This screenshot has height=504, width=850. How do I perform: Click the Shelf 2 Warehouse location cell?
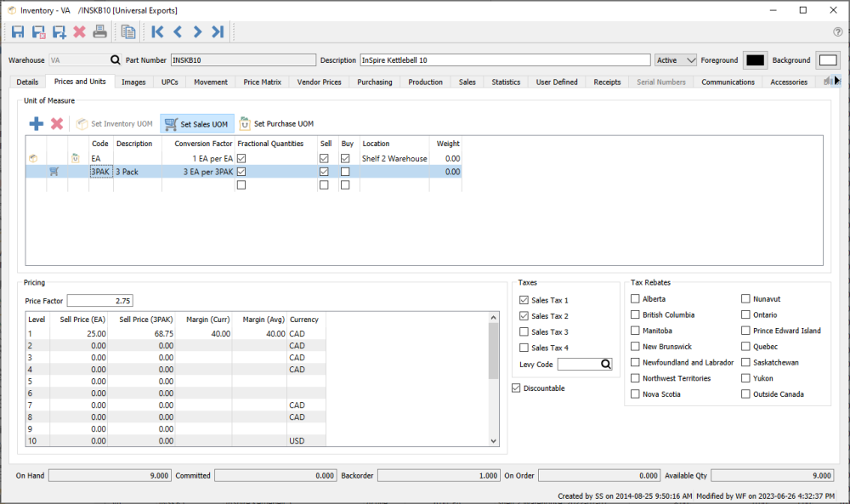tap(394, 158)
